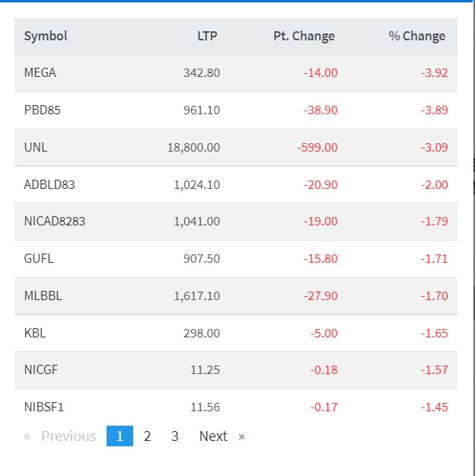
Task: Click UNL's 18,800.00 LTP cell
Action: click(x=193, y=147)
